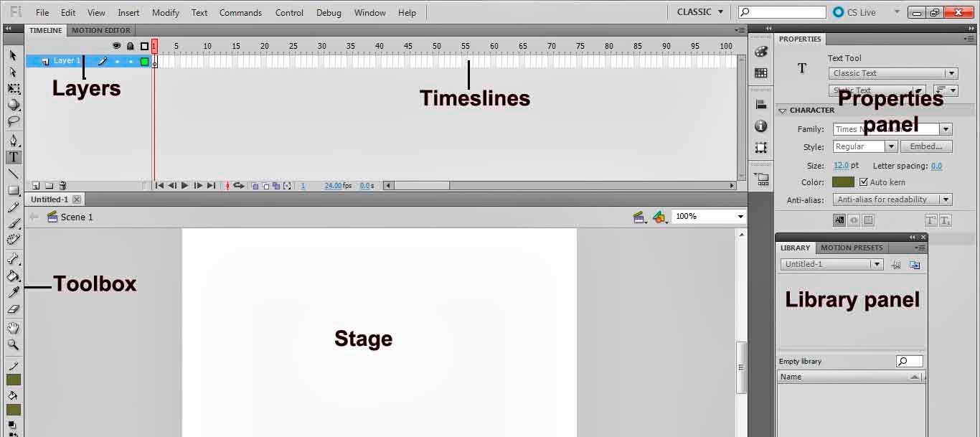Open the Classic Text engine dropdown
The image size is (980, 437).
(893, 73)
